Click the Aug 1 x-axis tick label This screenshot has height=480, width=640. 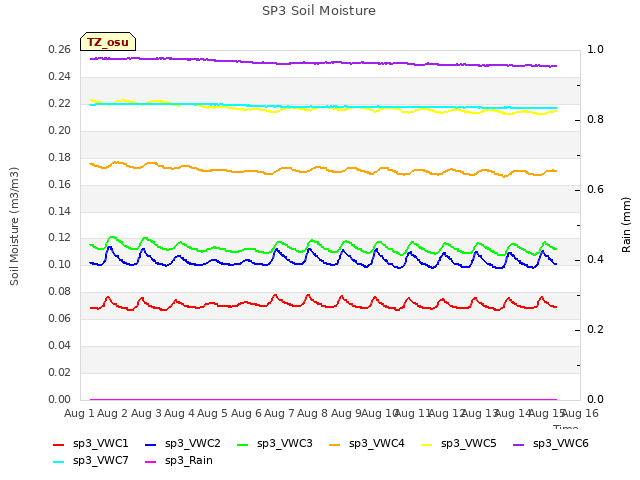[79, 413]
